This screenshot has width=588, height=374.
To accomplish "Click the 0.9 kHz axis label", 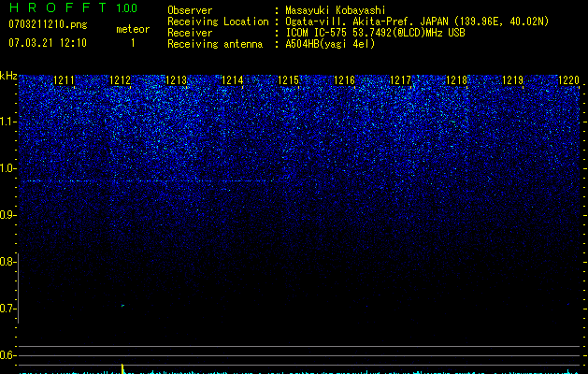I will (7, 215).
